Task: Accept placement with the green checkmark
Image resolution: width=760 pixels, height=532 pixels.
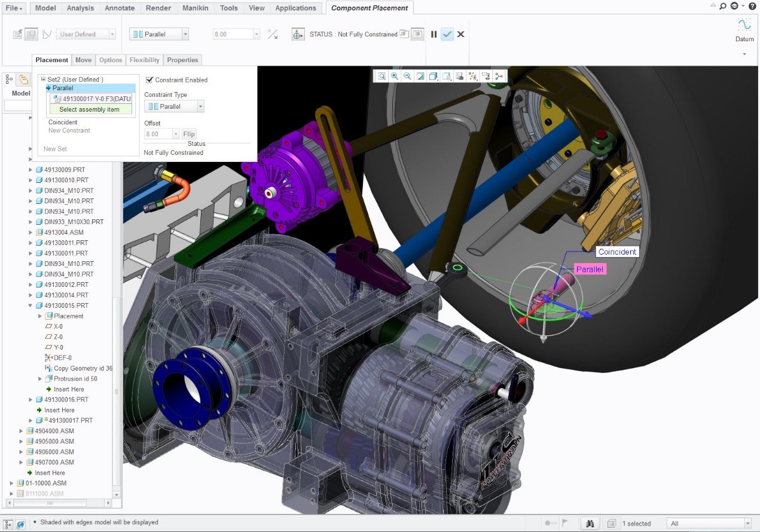Action: point(447,34)
